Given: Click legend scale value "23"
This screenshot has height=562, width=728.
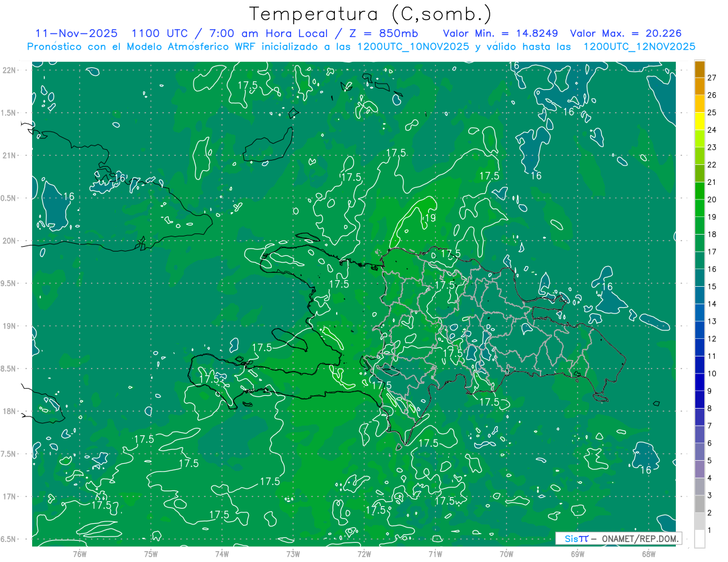Looking at the screenshot, I should tap(712, 147).
